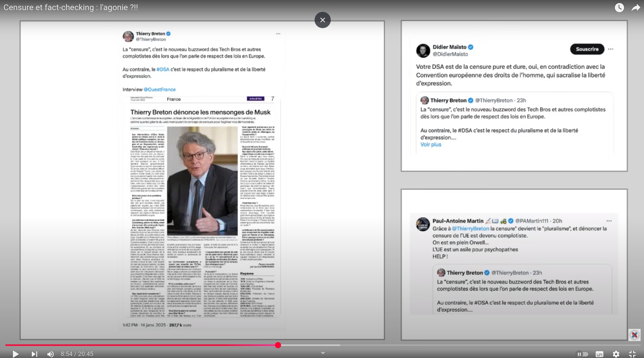The height and width of the screenshot is (358, 644).
Task: Open the video title 'Censure et fact-checking'
Action: tap(71, 7)
